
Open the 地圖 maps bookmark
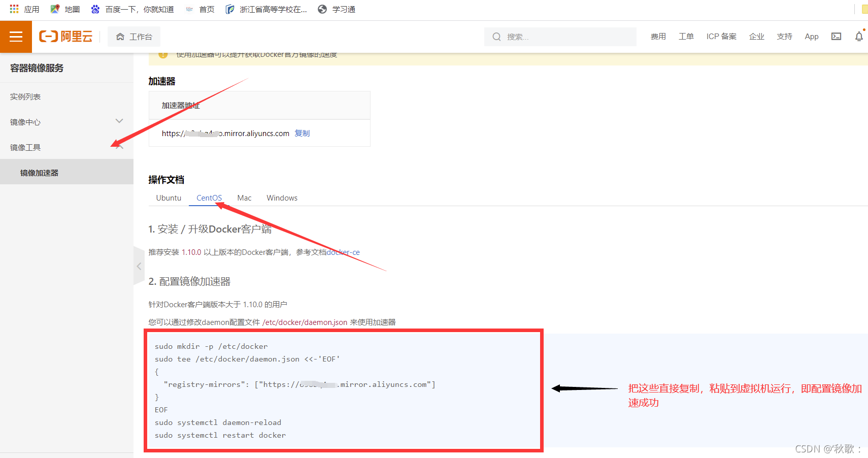click(65, 9)
